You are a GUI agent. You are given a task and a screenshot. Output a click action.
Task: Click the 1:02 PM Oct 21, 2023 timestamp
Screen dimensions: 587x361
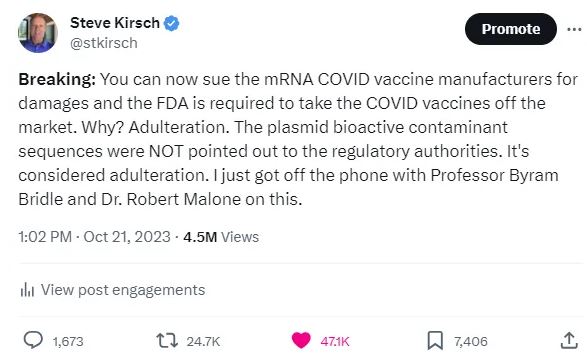click(94, 237)
